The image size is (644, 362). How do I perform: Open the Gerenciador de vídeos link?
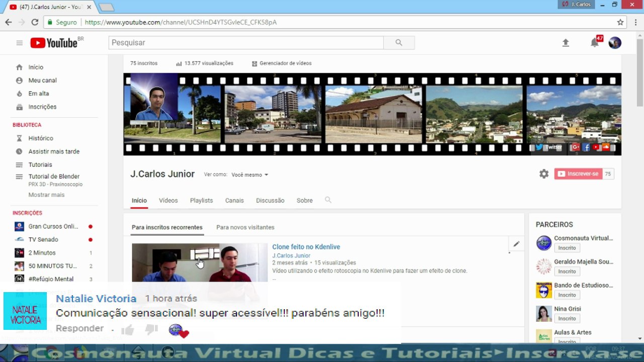pos(282,63)
